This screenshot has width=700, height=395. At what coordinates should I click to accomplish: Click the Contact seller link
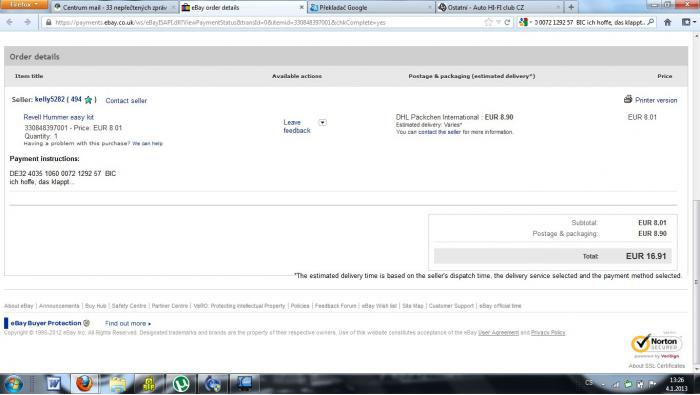(126, 101)
